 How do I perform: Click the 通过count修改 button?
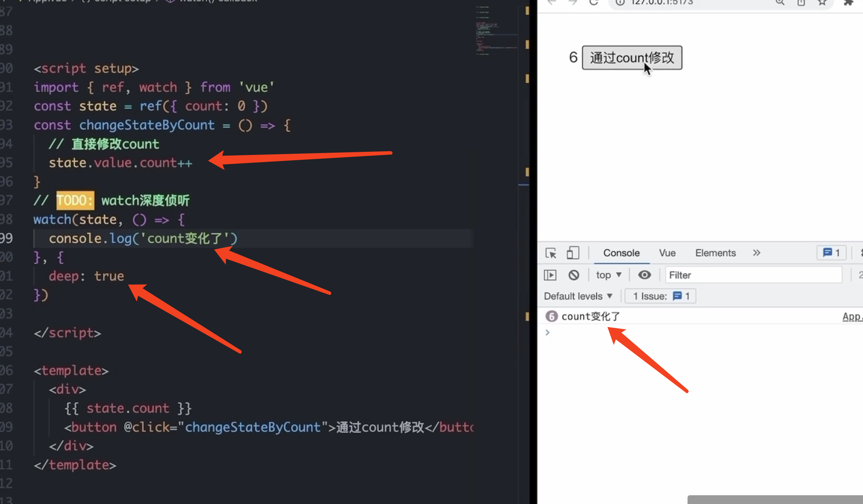tap(632, 58)
